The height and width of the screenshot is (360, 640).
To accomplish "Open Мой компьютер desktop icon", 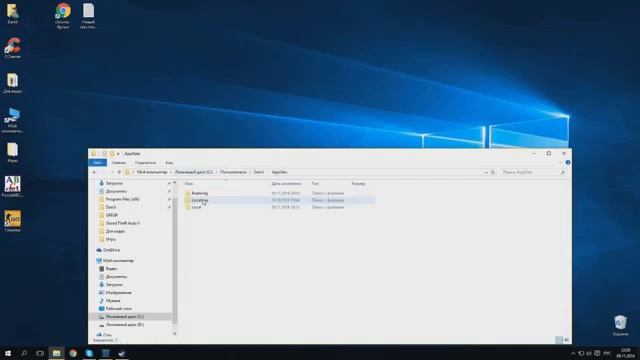I will tap(12, 120).
